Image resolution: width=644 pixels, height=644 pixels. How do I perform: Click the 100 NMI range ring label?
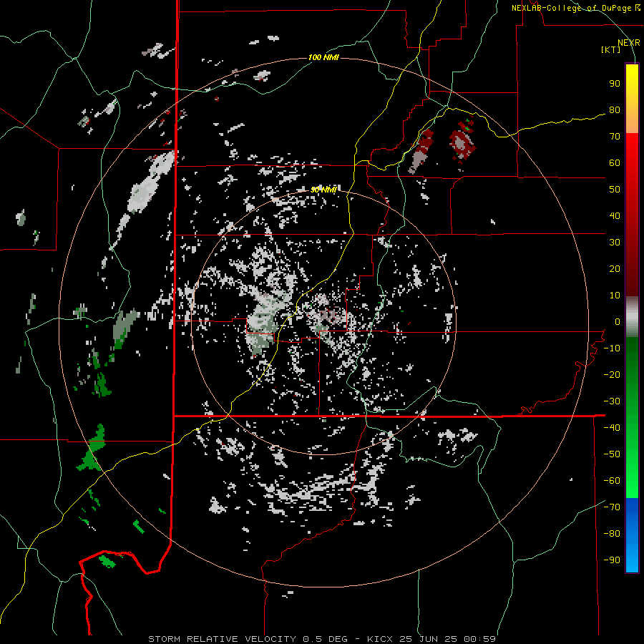323,57
